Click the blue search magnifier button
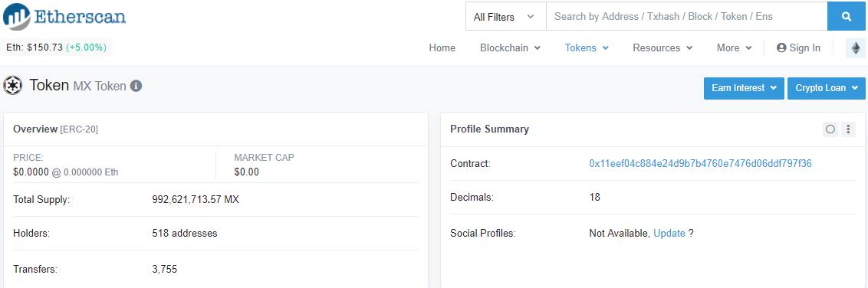The width and height of the screenshot is (868, 288). pyautogui.click(x=847, y=17)
